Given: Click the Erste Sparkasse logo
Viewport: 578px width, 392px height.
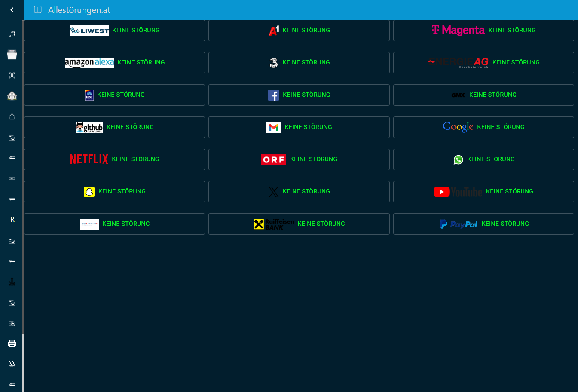Looking at the screenshot, I should point(89,224).
